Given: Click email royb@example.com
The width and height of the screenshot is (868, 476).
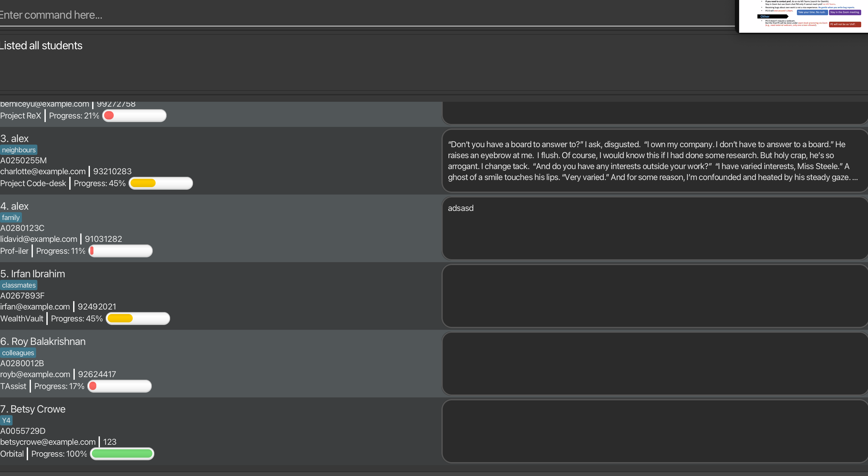Looking at the screenshot, I should click(x=35, y=374).
